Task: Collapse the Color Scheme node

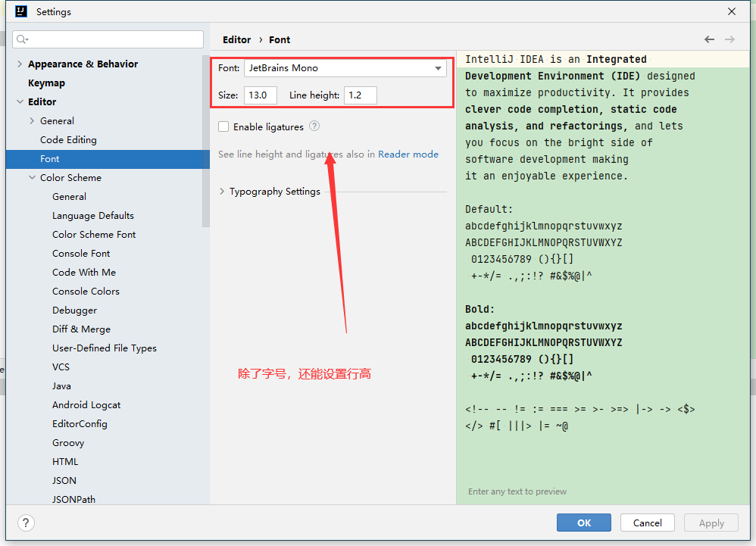Action: point(32,177)
